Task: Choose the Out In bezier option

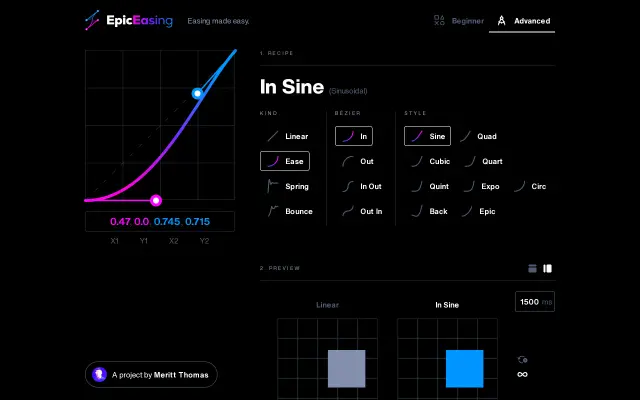Action: 362,211
